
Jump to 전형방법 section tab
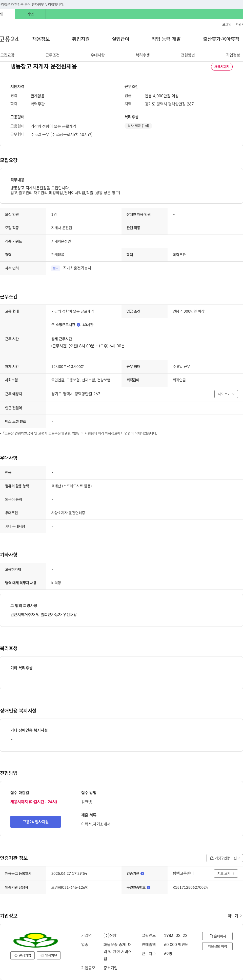188,55
